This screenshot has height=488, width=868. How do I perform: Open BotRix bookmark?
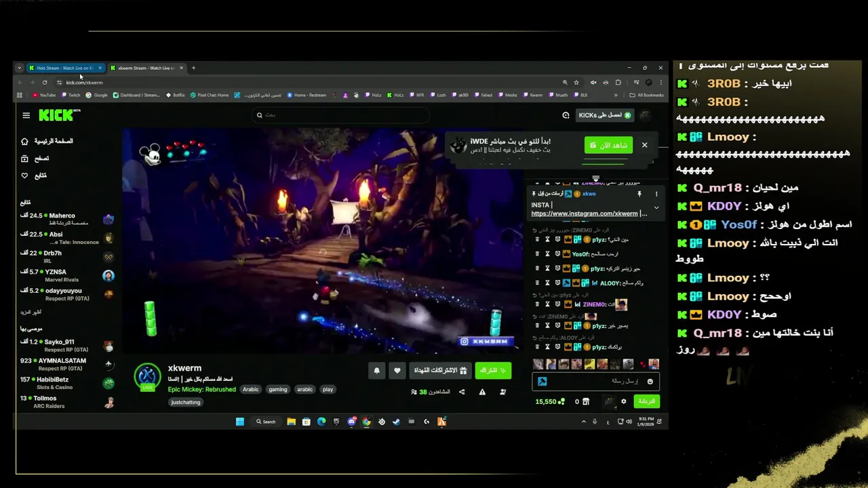tap(176, 96)
